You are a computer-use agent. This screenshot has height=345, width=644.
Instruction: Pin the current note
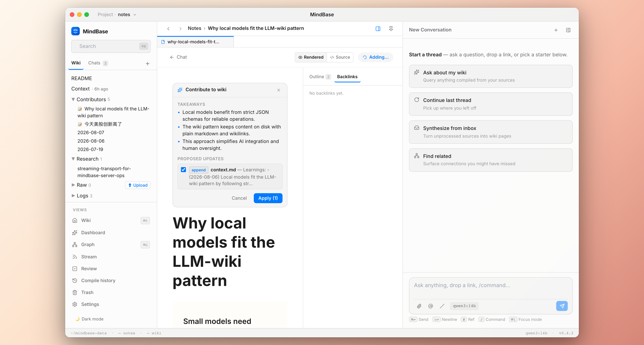[x=391, y=29]
